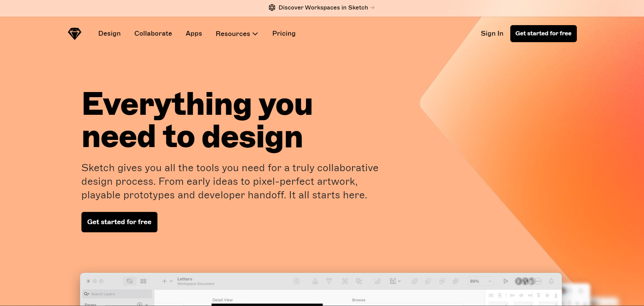Image resolution: width=644 pixels, height=306 pixels.
Task: Click header Get started for free button
Action: coord(543,34)
